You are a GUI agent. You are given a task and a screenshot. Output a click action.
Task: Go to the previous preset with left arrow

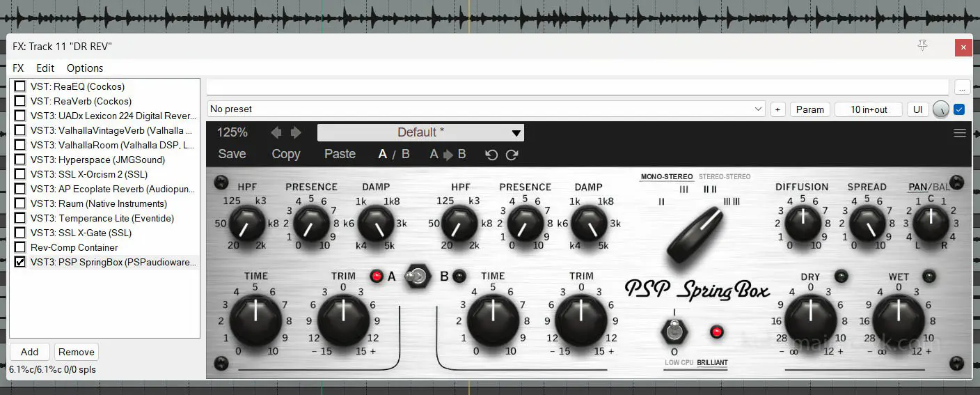point(276,132)
